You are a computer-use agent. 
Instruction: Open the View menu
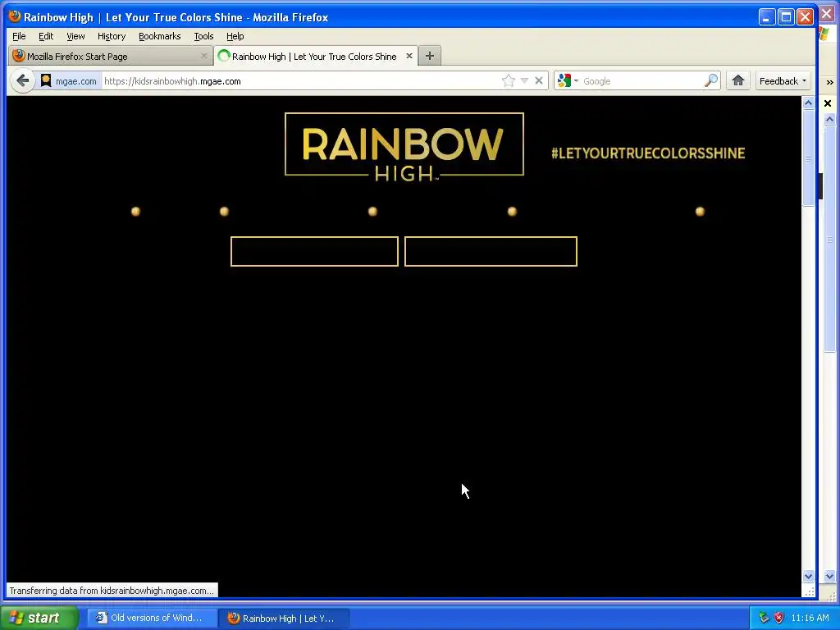[75, 36]
